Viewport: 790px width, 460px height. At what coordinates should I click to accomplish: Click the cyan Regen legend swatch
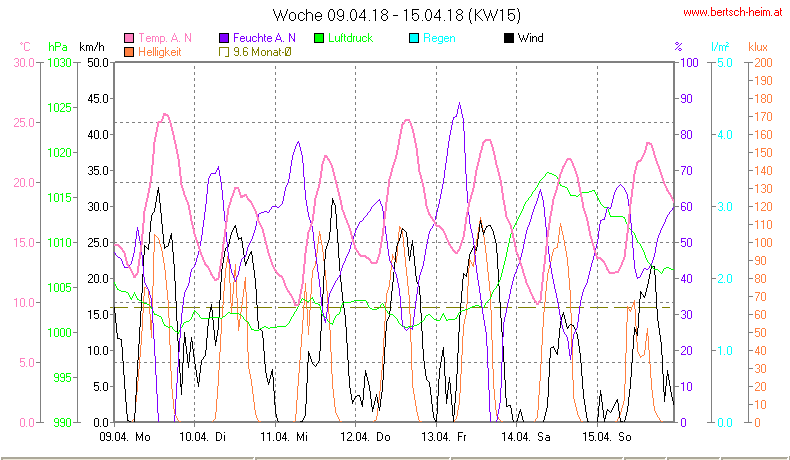414,38
